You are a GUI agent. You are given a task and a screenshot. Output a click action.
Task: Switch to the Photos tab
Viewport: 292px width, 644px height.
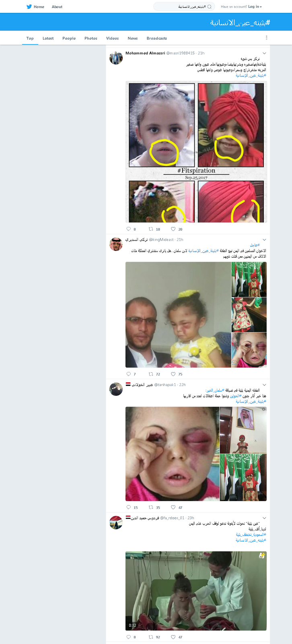coord(91,38)
